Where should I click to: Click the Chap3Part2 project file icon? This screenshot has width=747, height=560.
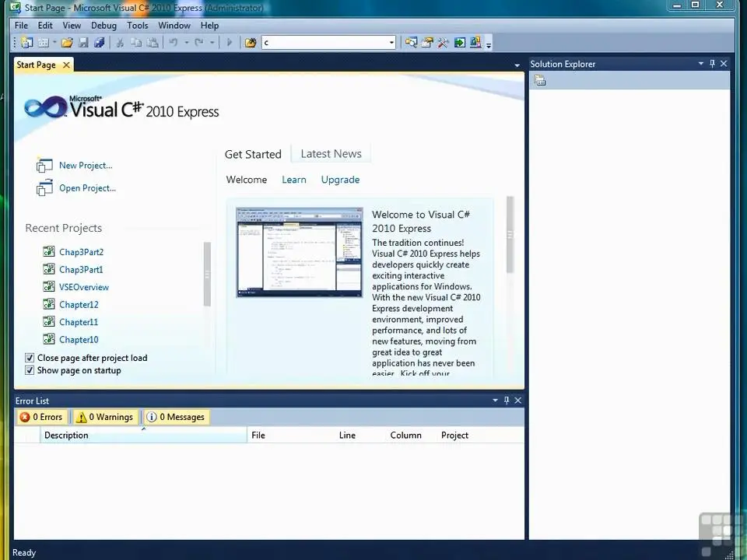click(48, 251)
